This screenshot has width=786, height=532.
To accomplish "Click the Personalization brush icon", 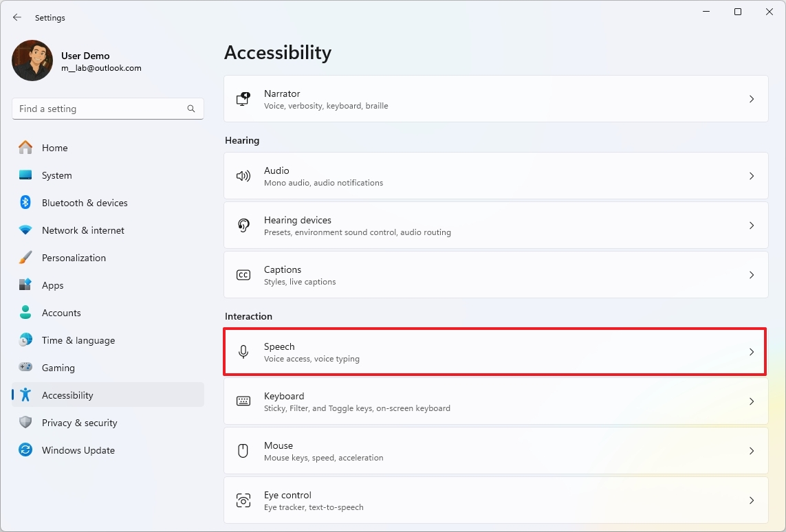I will pos(25,258).
